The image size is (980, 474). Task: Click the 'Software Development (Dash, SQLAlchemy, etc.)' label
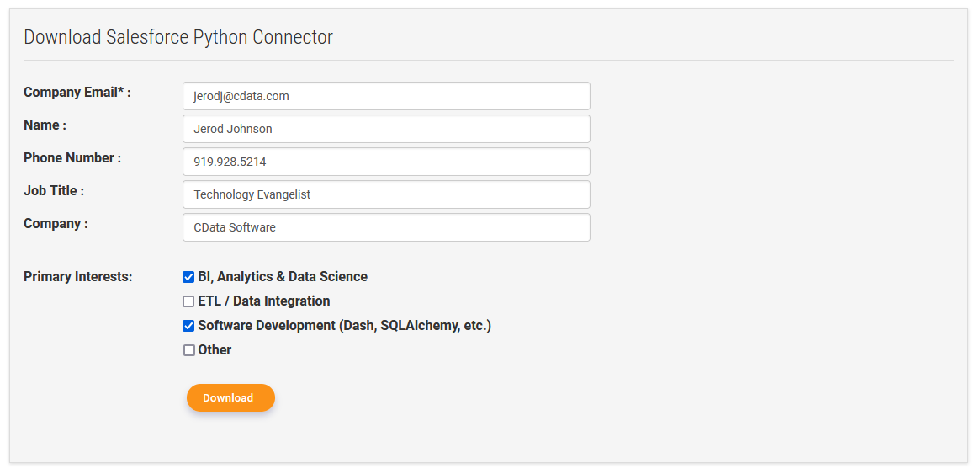(344, 326)
